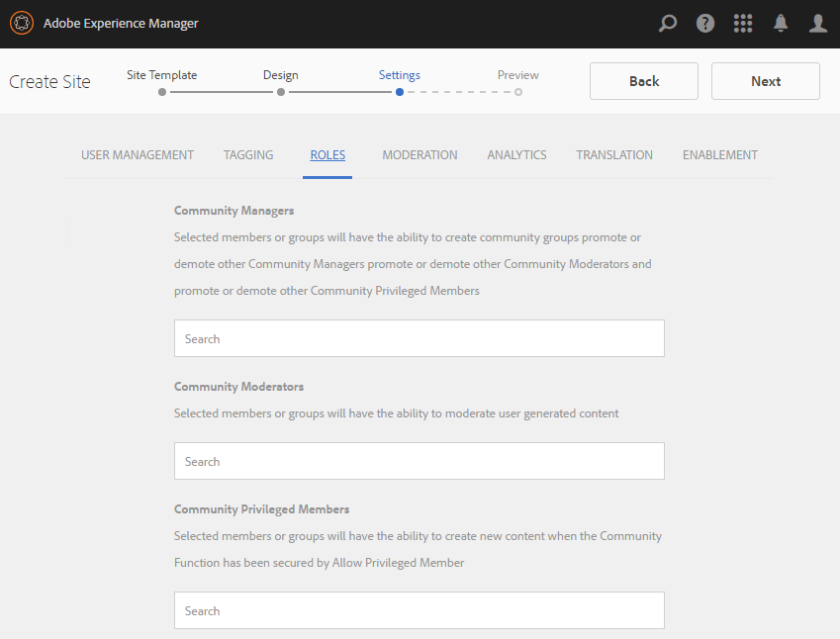Open the user profile icon
Screen dimensions: 840x639
click(818, 23)
